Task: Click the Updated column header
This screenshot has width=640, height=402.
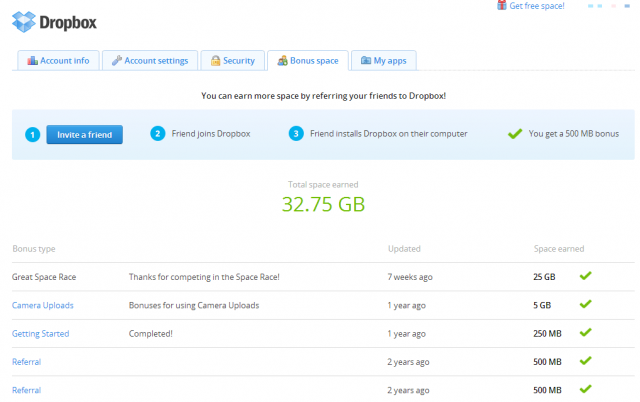Action: point(404,249)
